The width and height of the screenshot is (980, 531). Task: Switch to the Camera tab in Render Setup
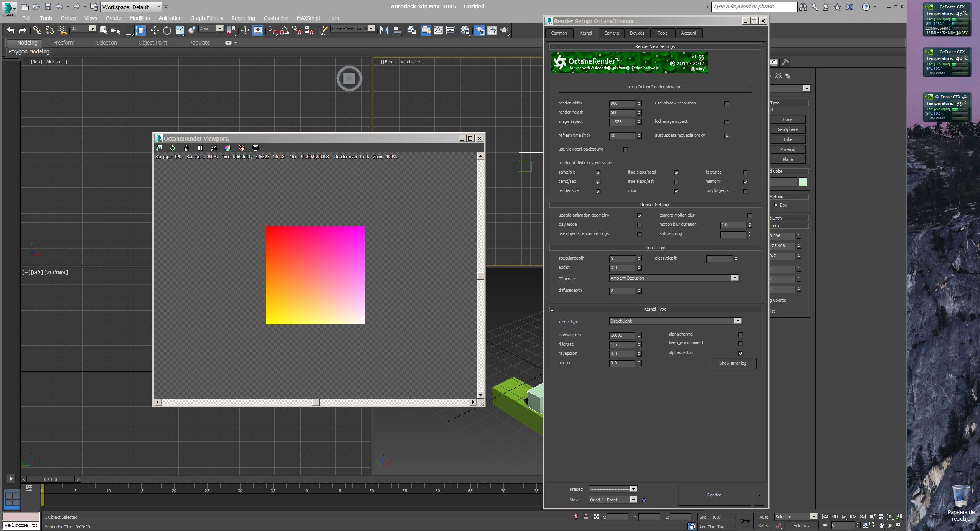click(x=611, y=33)
